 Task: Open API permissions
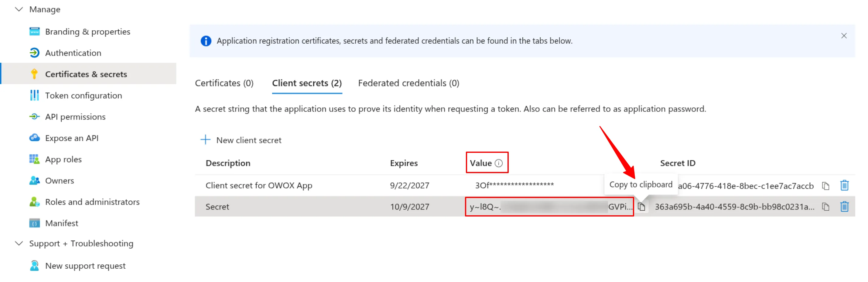click(x=75, y=116)
